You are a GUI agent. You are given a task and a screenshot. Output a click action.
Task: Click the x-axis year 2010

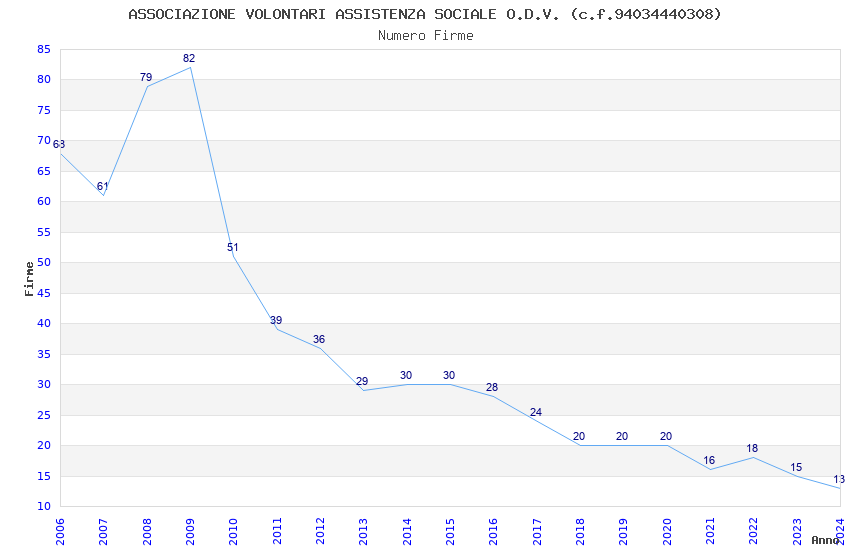233,532
